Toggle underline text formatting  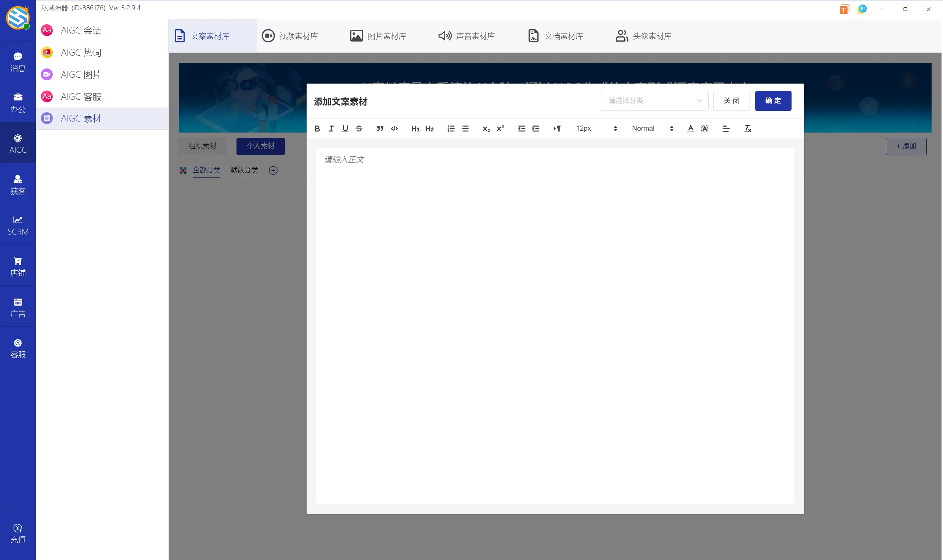tap(345, 129)
